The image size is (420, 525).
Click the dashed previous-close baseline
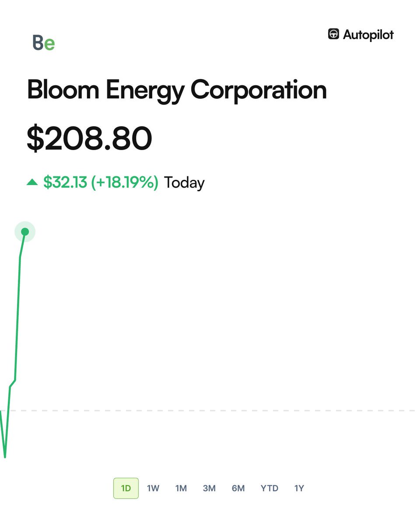(x=219, y=410)
